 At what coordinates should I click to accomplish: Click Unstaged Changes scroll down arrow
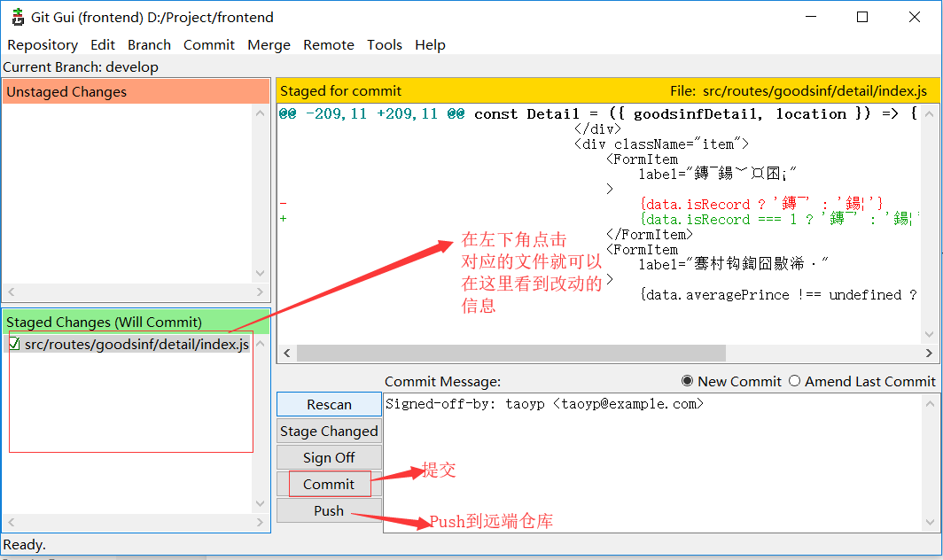261,273
